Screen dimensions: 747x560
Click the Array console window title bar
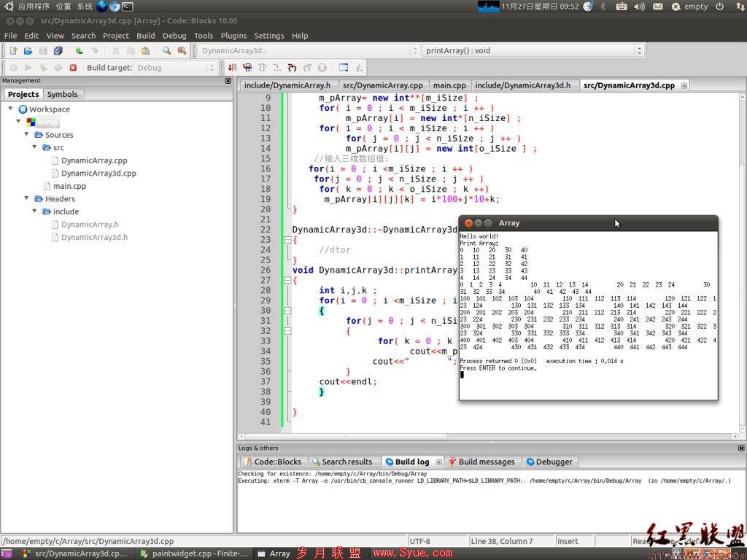(589, 223)
